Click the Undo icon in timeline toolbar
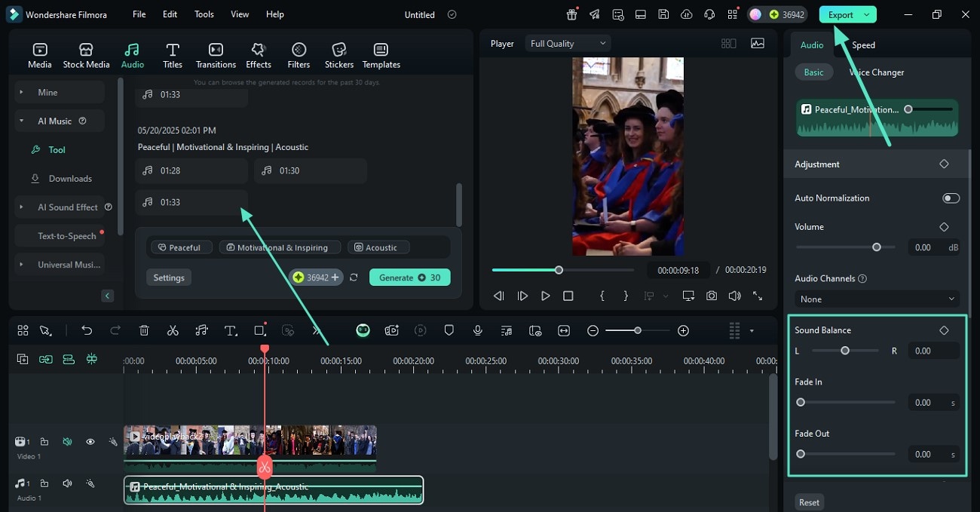 pyautogui.click(x=87, y=330)
